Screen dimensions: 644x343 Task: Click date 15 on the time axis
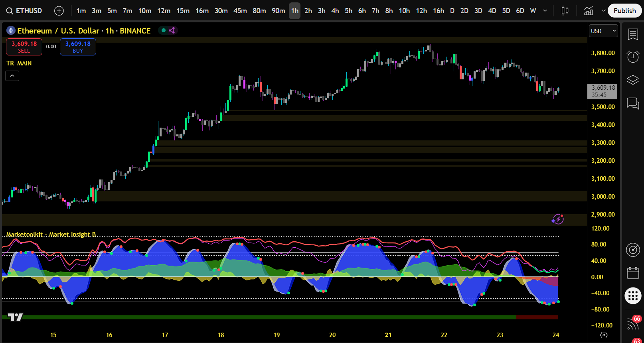click(53, 335)
